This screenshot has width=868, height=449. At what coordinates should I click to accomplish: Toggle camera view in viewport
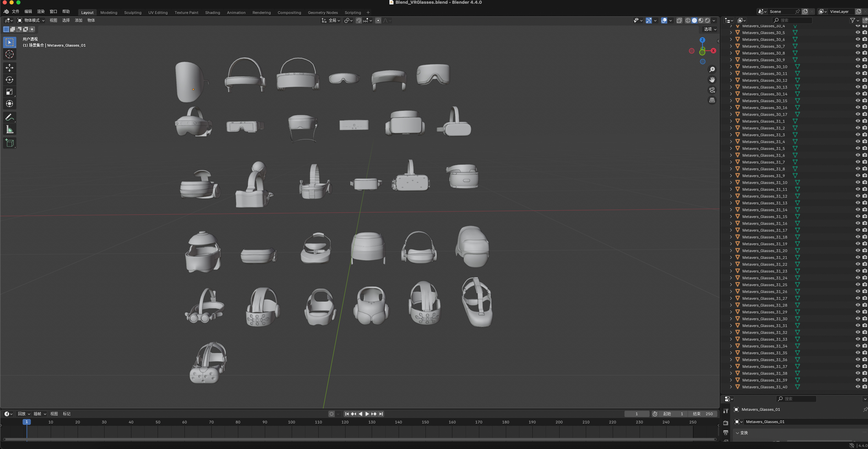(x=712, y=90)
